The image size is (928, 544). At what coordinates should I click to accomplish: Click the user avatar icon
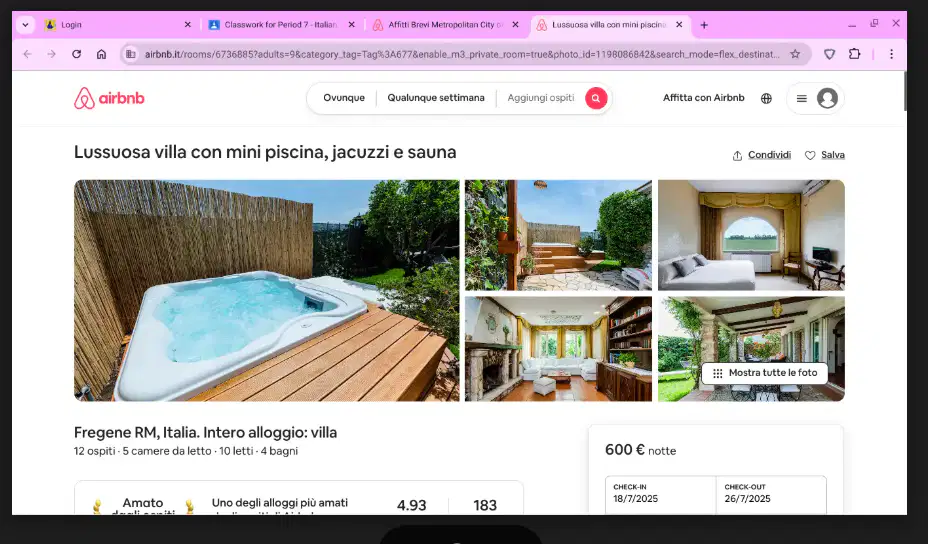point(827,98)
